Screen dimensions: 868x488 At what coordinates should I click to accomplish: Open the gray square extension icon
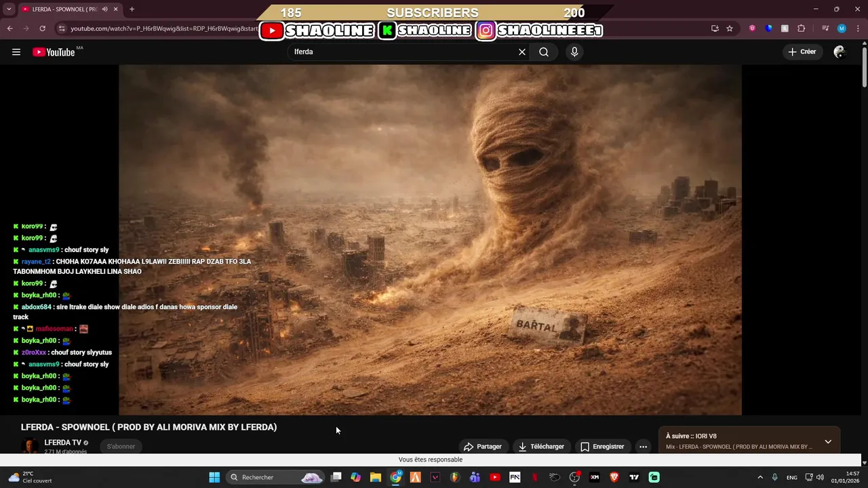(x=785, y=28)
